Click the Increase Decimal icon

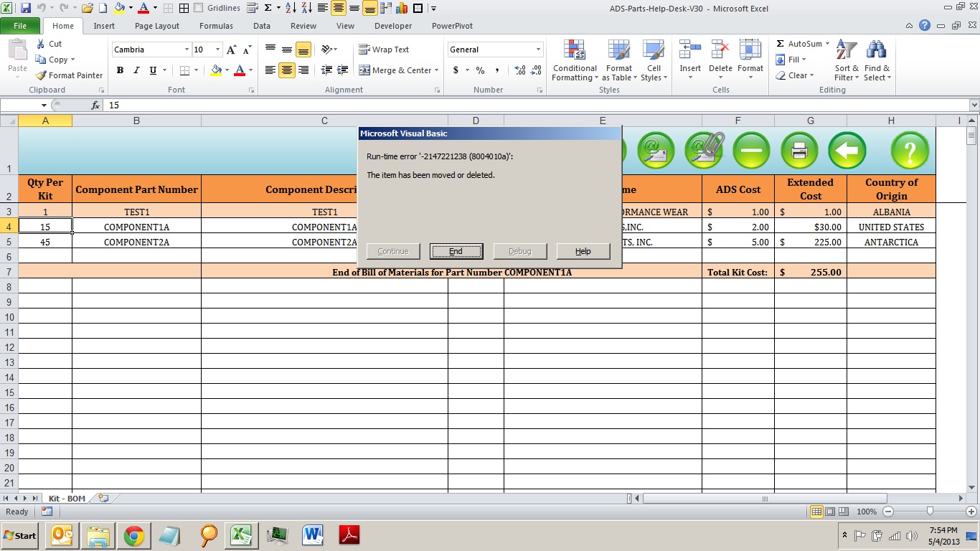coord(520,70)
